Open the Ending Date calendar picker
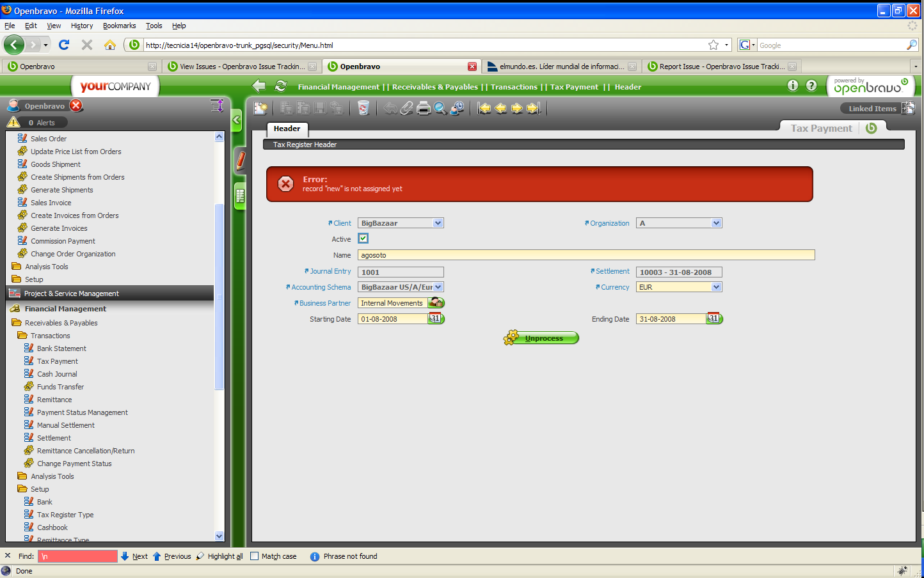This screenshot has width=924, height=578. tap(714, 318)
